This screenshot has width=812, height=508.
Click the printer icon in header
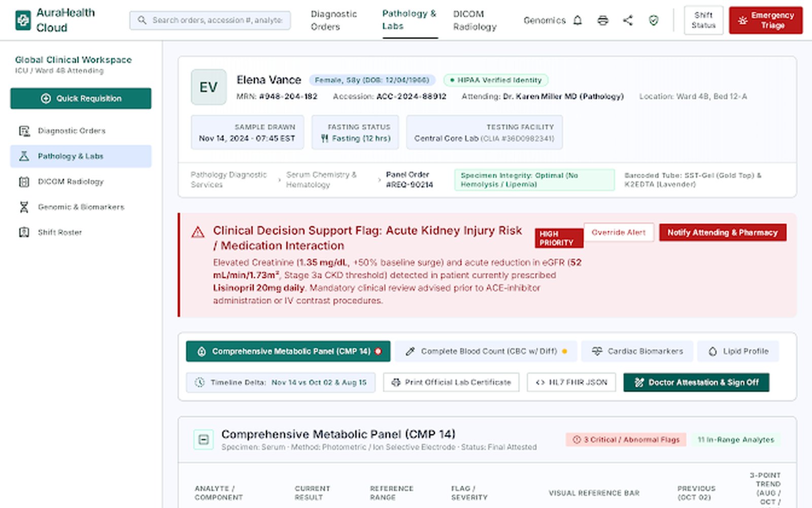click(603, 20)
